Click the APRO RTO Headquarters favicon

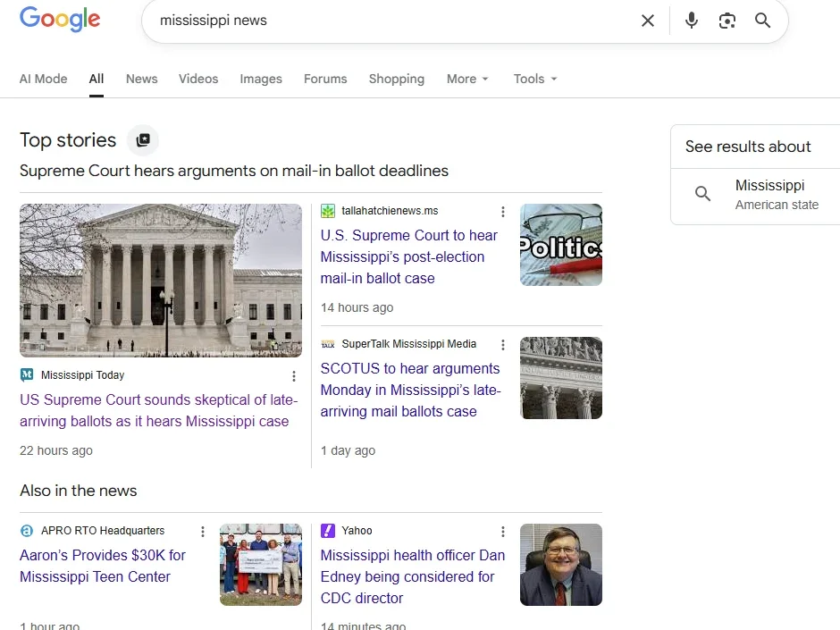coord(27,531)
